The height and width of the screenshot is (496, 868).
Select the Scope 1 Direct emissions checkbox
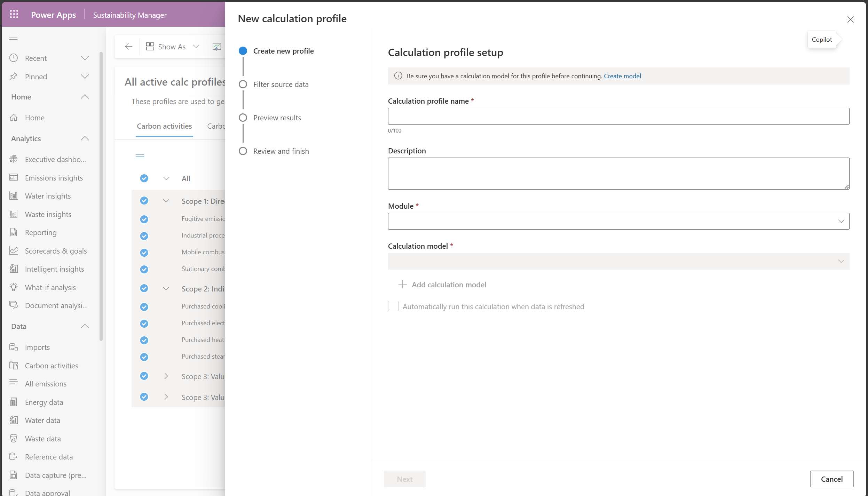144,201
